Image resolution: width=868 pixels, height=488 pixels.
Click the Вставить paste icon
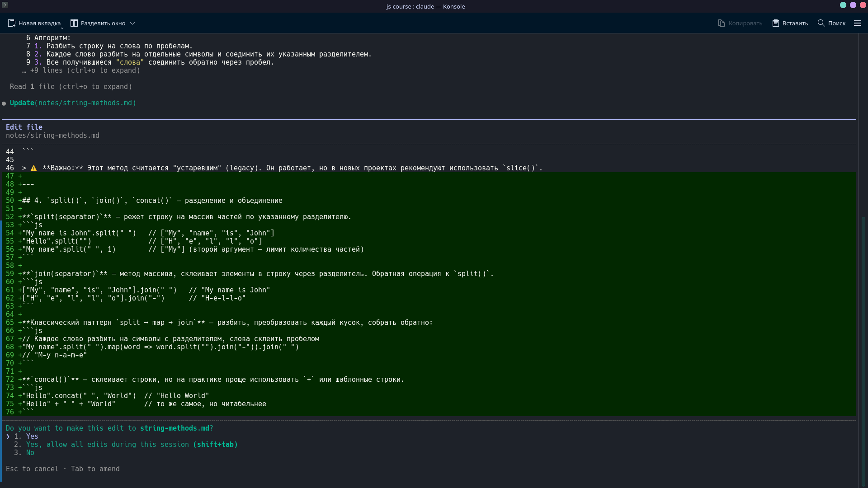776,23
